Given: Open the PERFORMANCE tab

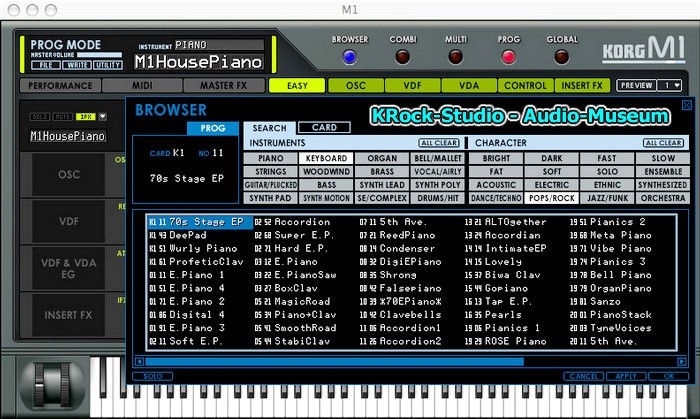Looking at the screenshot, I should [60, 85].
